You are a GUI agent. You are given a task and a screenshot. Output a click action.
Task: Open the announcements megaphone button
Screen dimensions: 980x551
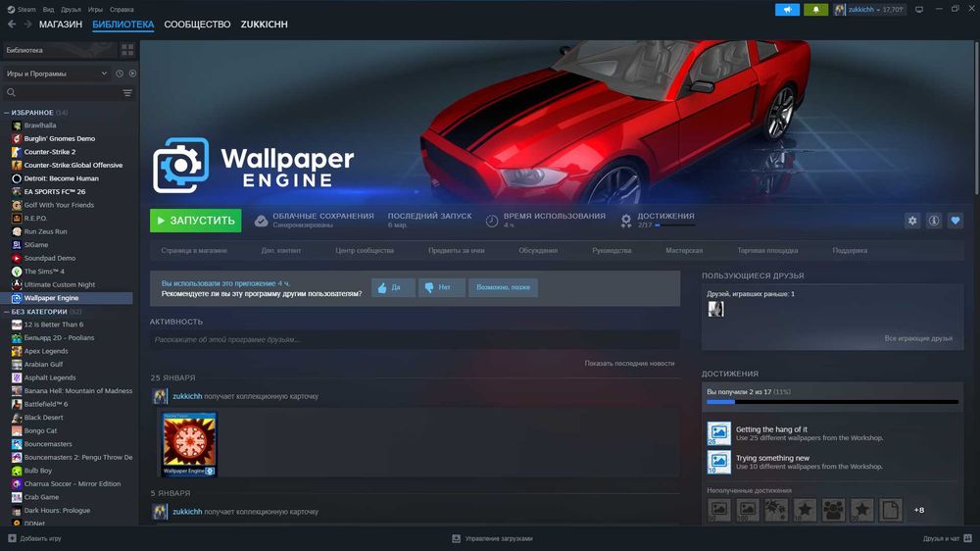pos(787,10)
